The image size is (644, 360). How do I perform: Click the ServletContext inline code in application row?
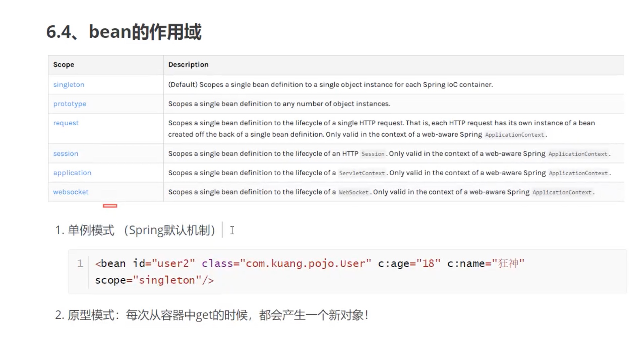tap(362, 173)
